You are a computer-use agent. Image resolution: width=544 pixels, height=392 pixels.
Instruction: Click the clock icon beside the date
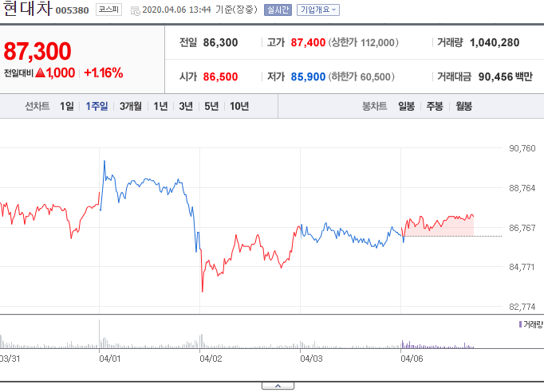[x=136, y=10]
